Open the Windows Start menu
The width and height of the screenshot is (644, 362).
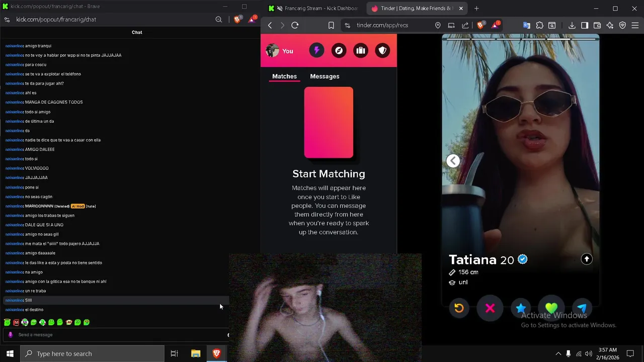point(10,353)
